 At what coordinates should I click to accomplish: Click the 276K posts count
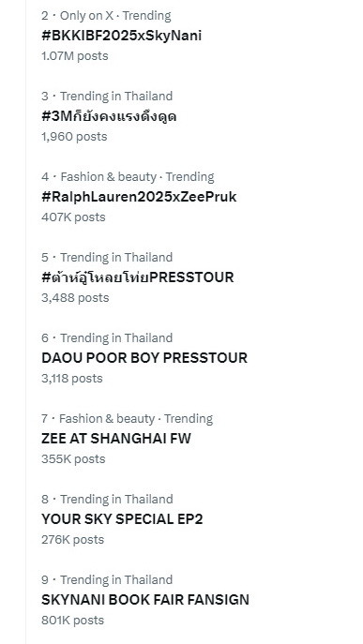coord(72,539)
